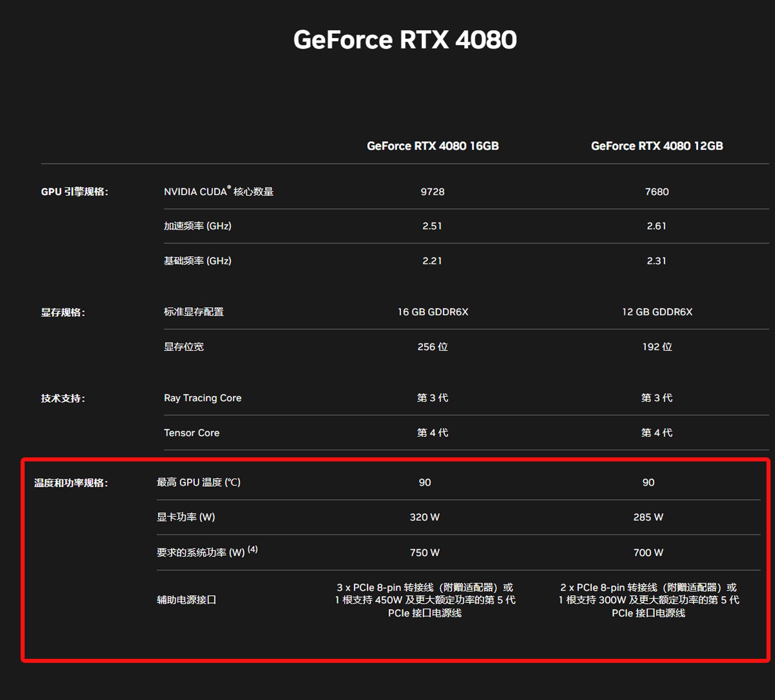Select the 9728 CUDA core value
This screenshot has width=775, height=700.
(432, 192)
